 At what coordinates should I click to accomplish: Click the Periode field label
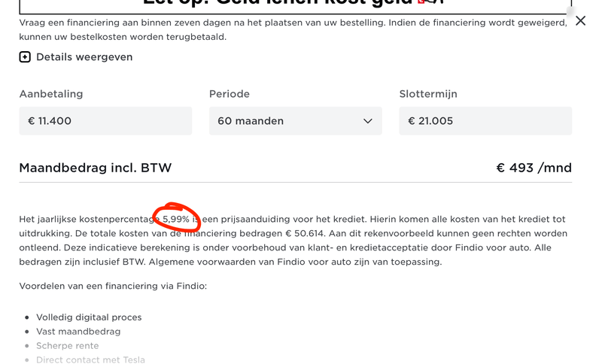tap(230, 94)
